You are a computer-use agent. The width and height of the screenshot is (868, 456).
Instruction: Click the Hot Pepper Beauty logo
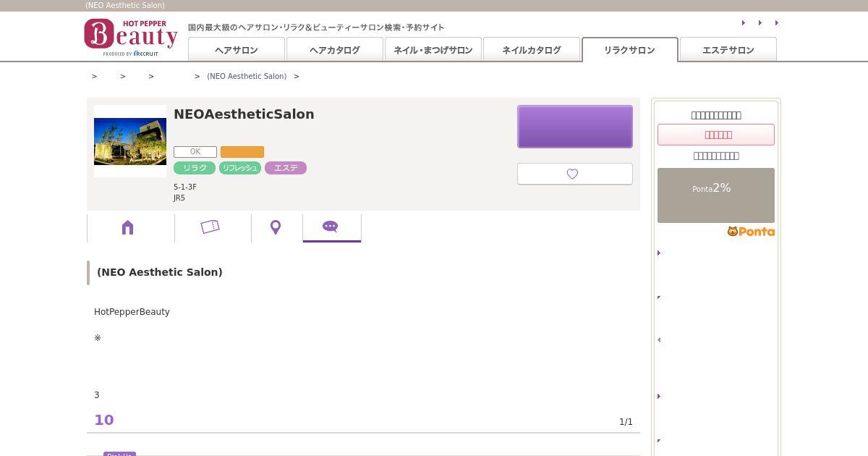pos(131,38)
